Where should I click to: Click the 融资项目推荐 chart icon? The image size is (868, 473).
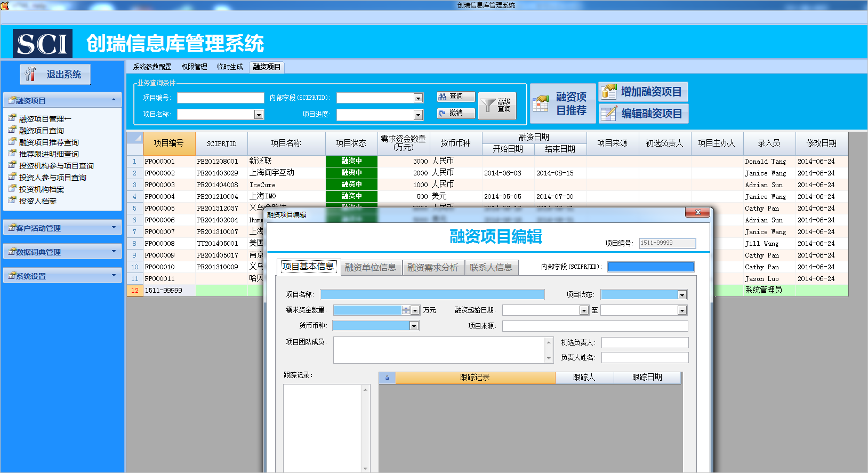(541, 103)
